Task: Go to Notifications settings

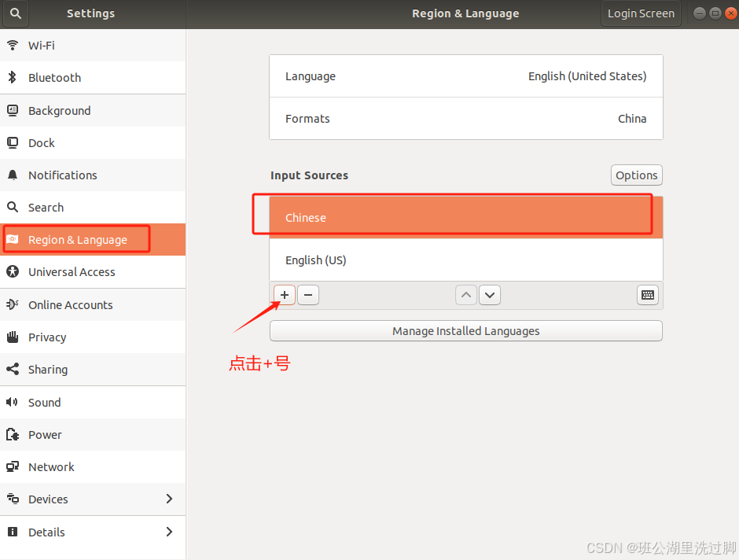Action: tap(93, 175)
